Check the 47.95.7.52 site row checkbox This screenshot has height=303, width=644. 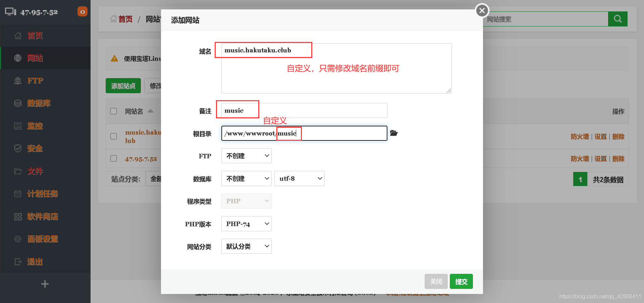(x=114, y=158)
